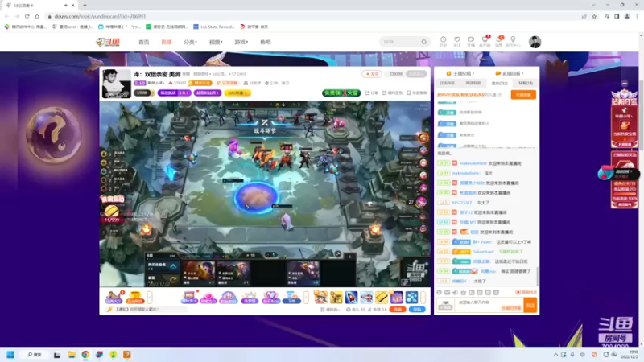Expand the 游戏 games dropdown
The image size is (644, 362).
click(x=241, y=43)
